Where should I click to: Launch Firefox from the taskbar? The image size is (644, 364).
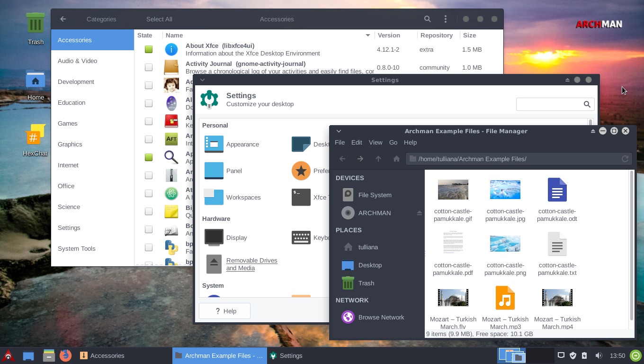pos(65,355)
